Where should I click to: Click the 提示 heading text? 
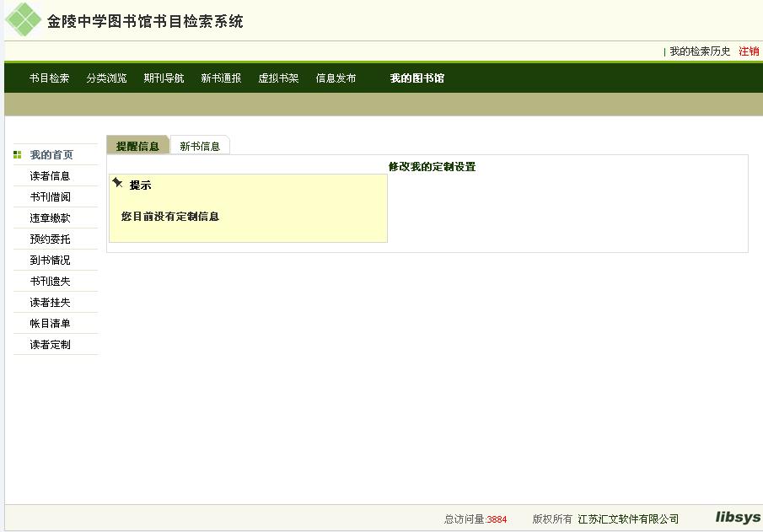pyautogui.click(x=140, y=185)
